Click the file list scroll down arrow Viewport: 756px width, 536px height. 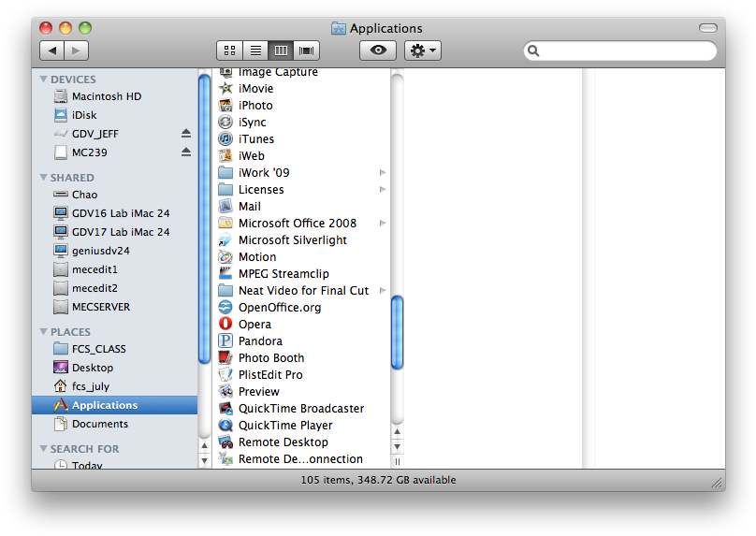pyautogui.click(x=397, y=447)
